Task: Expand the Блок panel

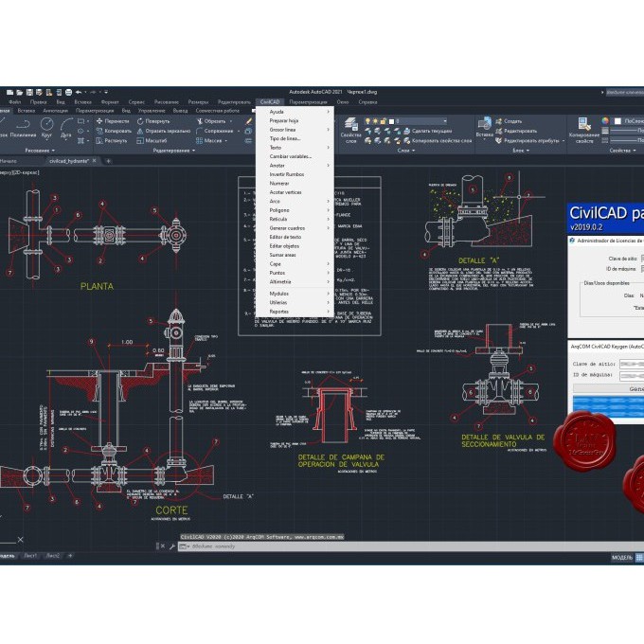Action: [521, 151]
